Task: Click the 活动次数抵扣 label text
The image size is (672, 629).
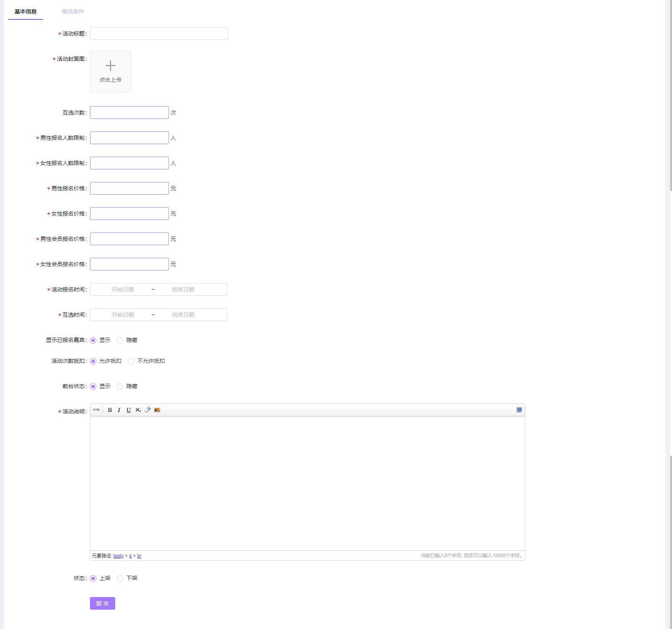Action: pos(68,361)
